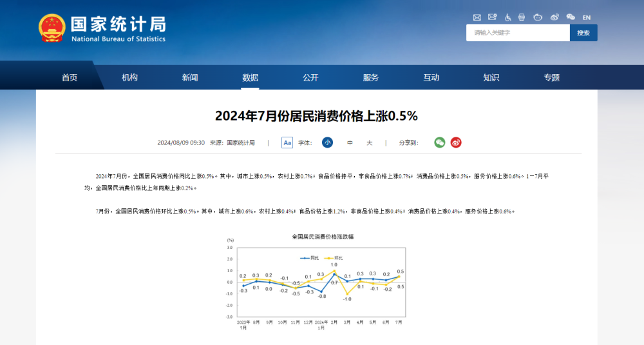Click the National Bureau of Statistics logo
The width and height of the screenshot is (644, 345).
(102, 28)
